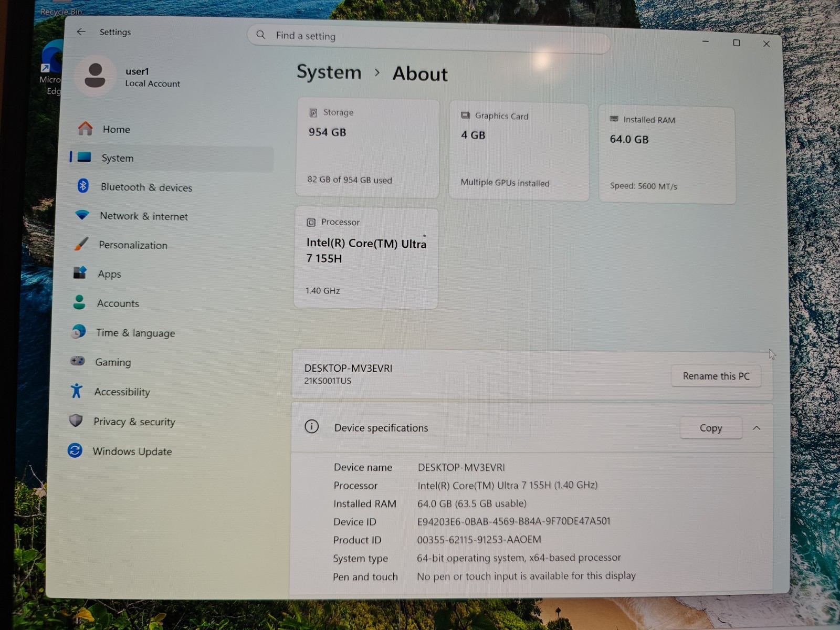Open Privacy & security settings

click(163, 421)
